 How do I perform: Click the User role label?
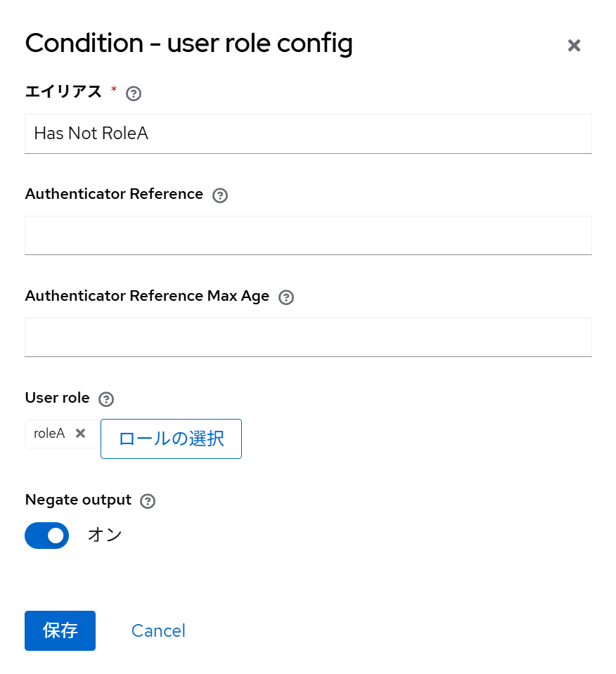click(x=57, y=398)
